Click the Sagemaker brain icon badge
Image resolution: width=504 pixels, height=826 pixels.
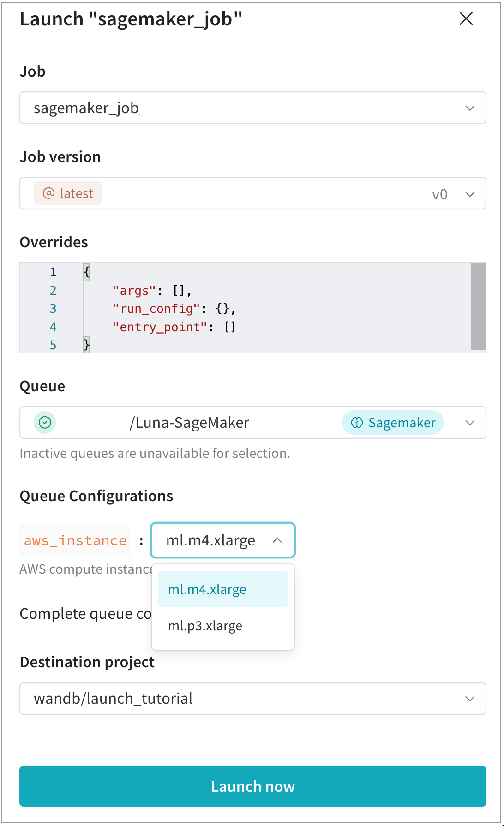tap(357, 423)
